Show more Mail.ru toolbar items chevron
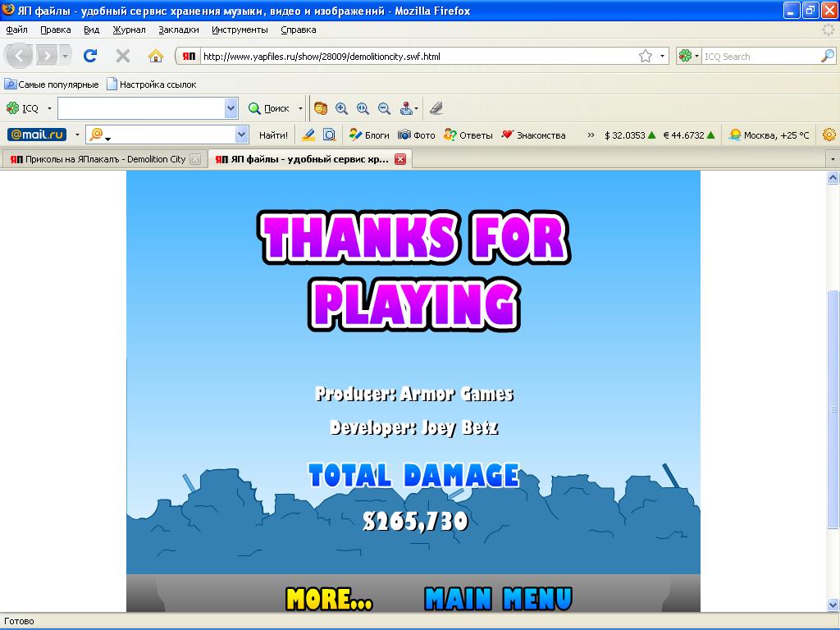Image resolution: width=840 pixels, height=630 pixels. (591, 135)
